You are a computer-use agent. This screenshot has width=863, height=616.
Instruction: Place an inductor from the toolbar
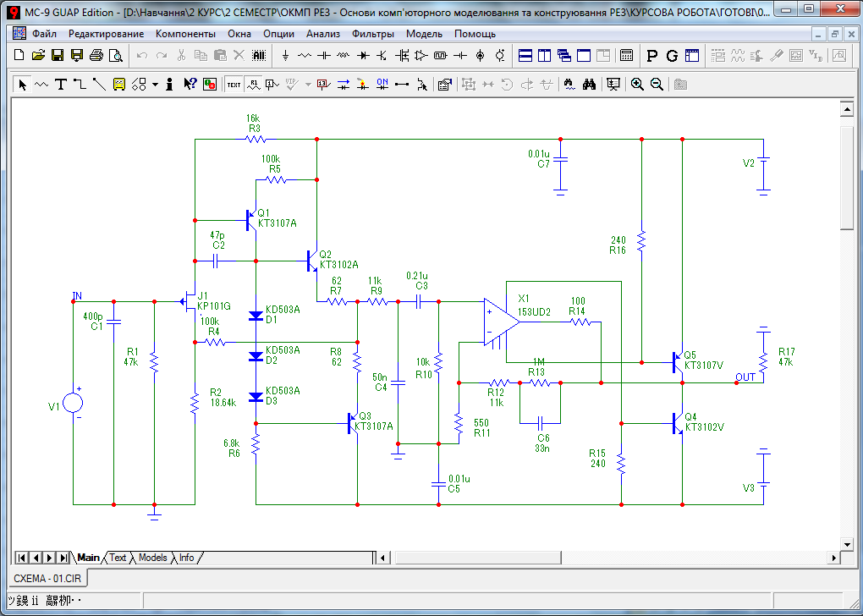(x=343, y=55)
